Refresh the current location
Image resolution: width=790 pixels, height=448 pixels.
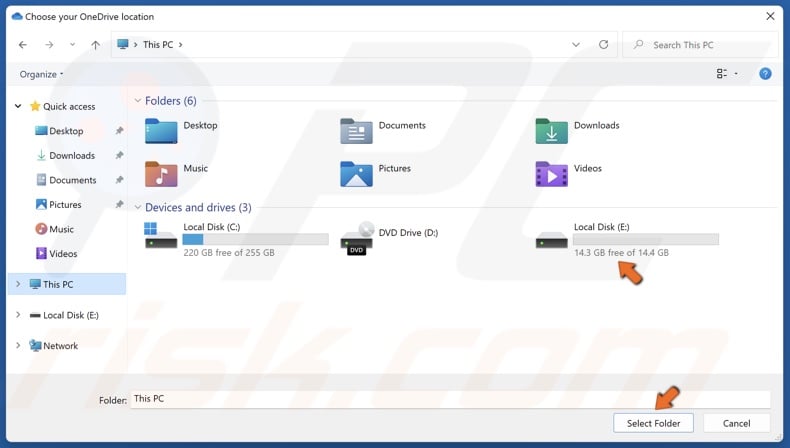[x=603, y=44]
